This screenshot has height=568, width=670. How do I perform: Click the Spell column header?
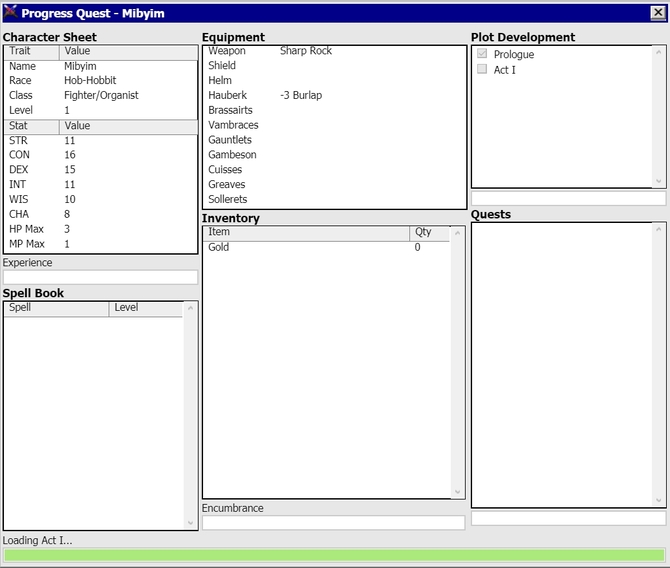coord(56,308)
